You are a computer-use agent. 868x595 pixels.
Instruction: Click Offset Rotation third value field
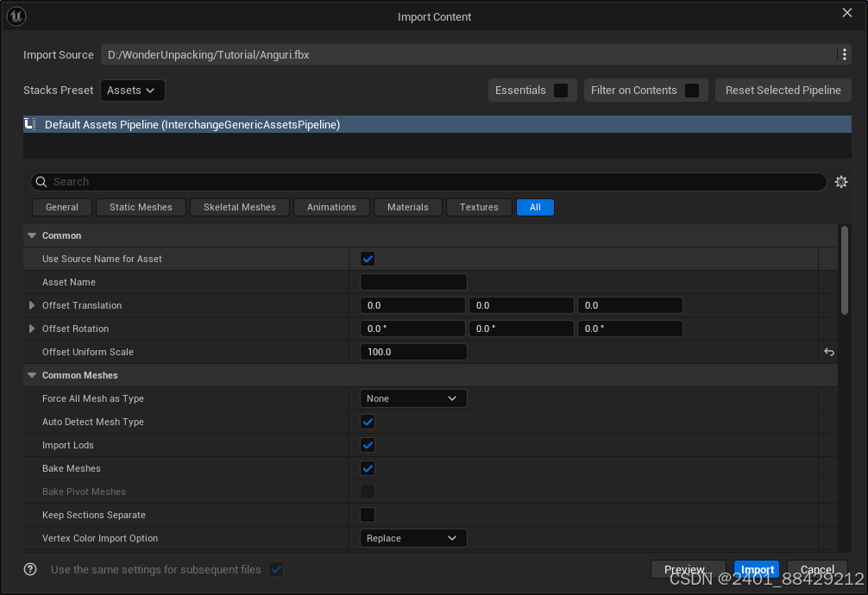click(x=630, y=329)
